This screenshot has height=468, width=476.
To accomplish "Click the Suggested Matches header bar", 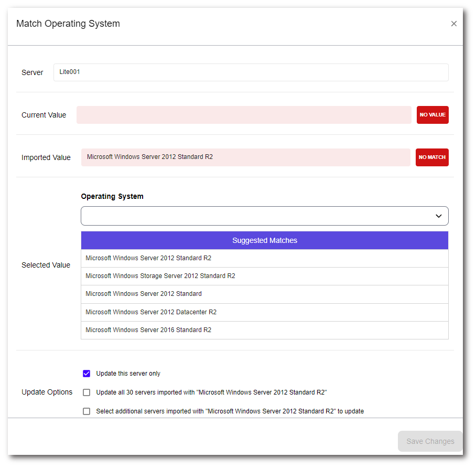I will (265, 240).
